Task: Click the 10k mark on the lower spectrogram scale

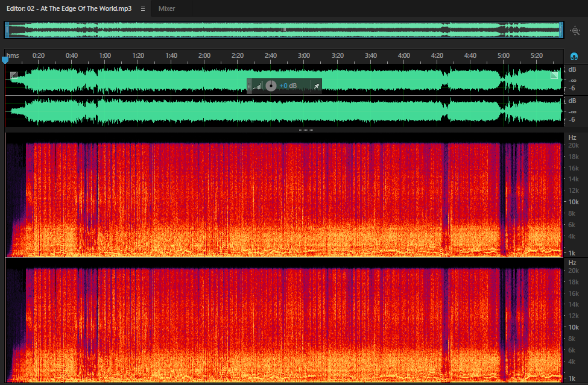Action: pos(574,327)
